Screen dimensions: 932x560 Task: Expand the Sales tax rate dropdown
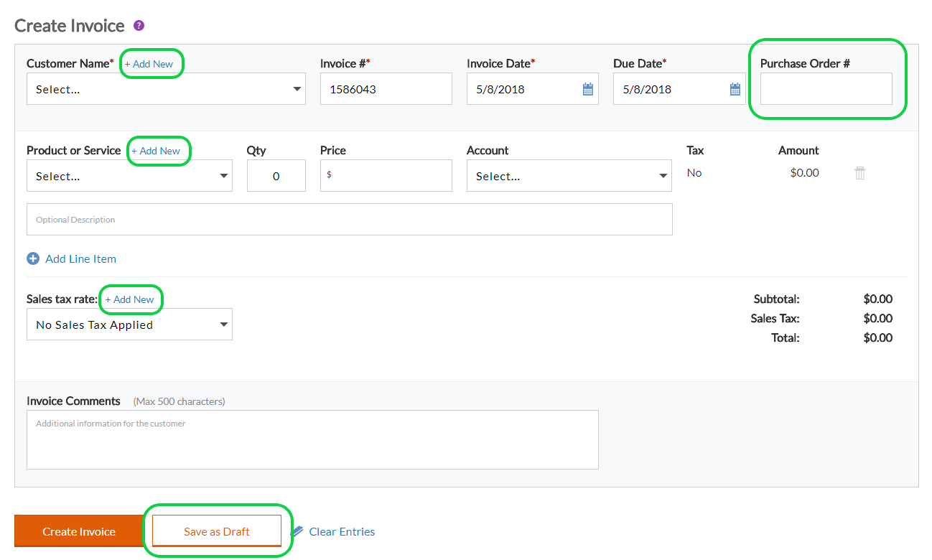(x=129, y=325)
